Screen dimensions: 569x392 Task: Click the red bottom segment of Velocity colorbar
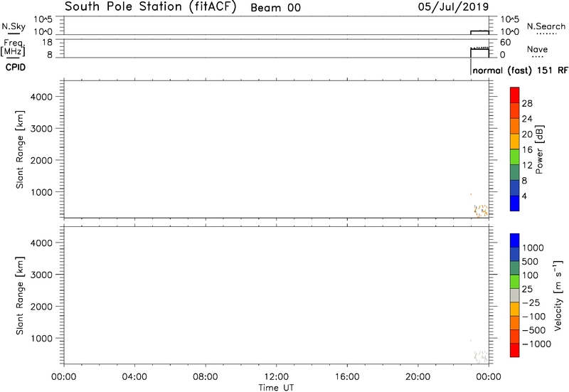[514, 350]
